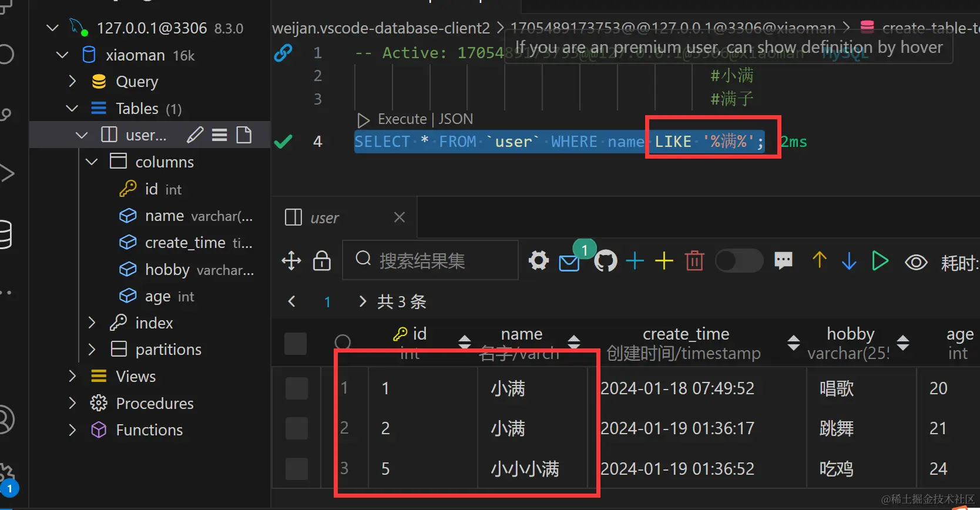Go to next results page
This screenshot has height=510, width=980.
click(363, 301)
